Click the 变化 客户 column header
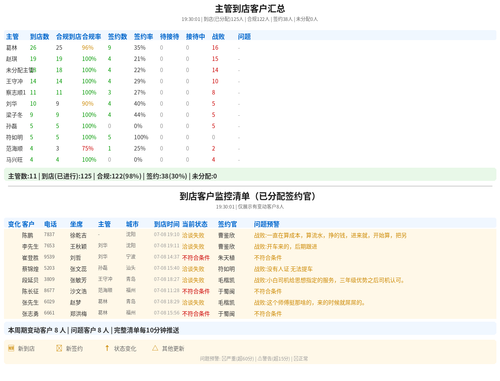 [x=21, y=224]
